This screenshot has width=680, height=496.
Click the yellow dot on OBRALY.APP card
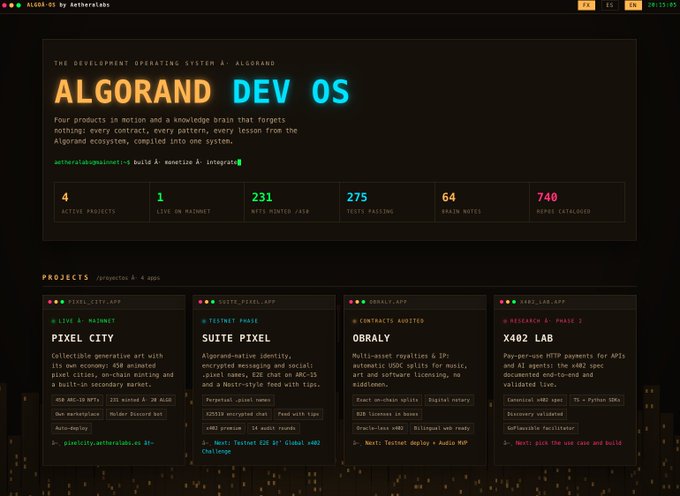(x=357, y=302)
